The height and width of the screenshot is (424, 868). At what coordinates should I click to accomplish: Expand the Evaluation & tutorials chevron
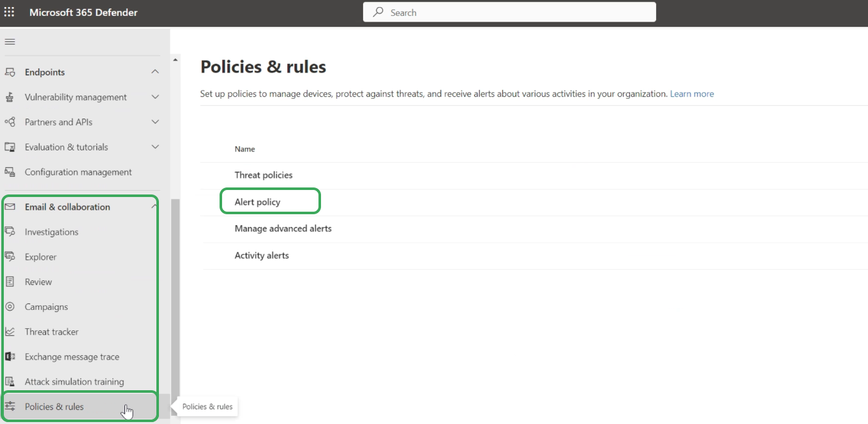(x=155, y=147)
